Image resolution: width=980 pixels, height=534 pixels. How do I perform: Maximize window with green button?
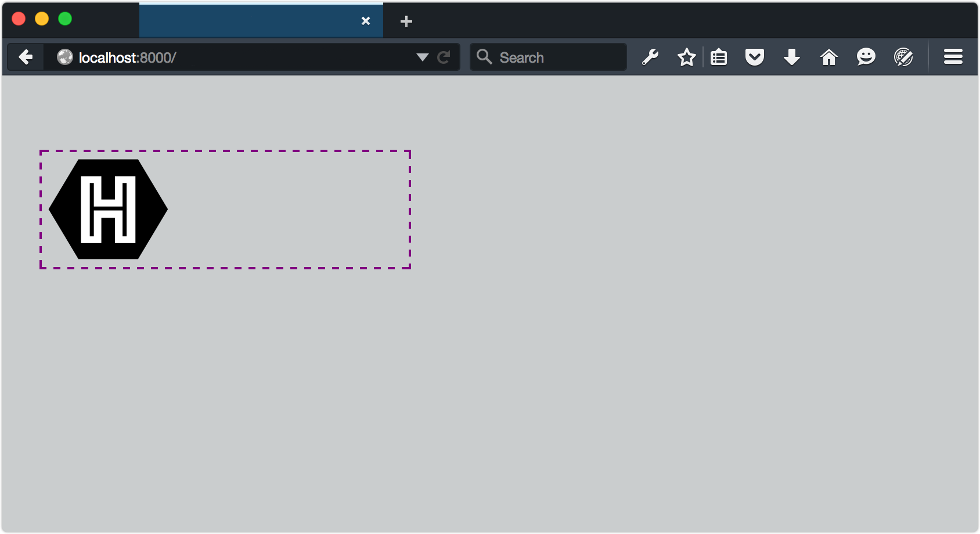pos(65,19)
